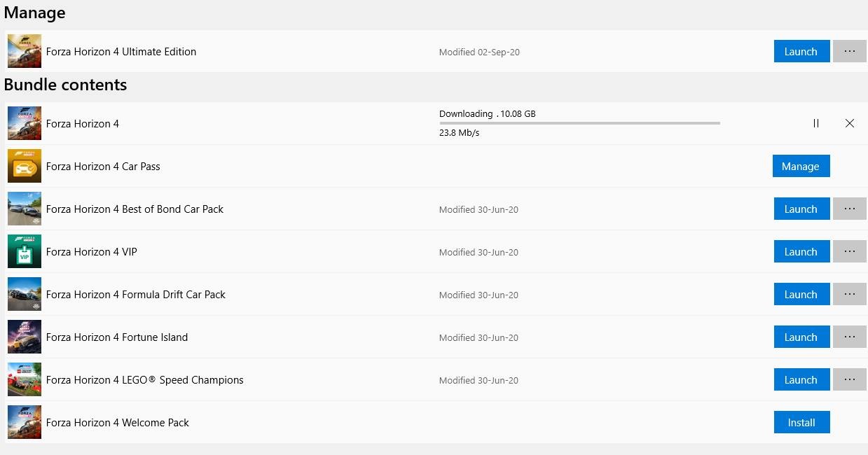868x455 pixels.
Task: Click the Car Pass icon
Action: coord(25,166)
